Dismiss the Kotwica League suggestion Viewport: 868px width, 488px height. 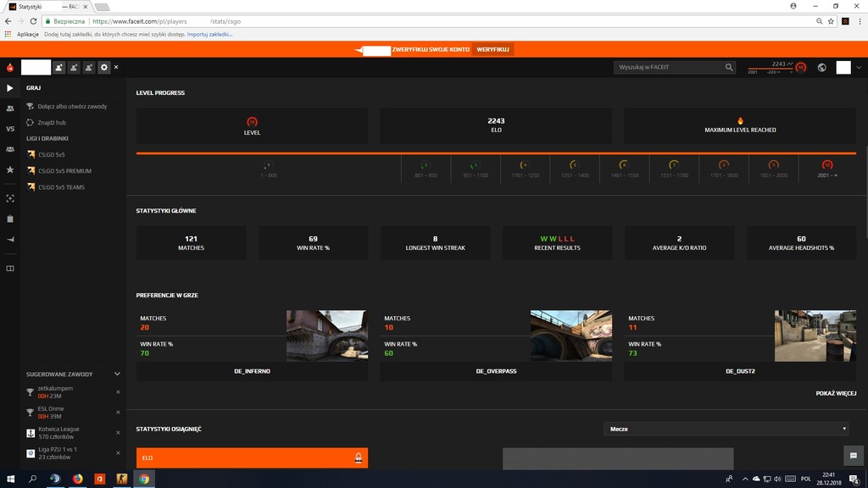[x=118, y=433]
